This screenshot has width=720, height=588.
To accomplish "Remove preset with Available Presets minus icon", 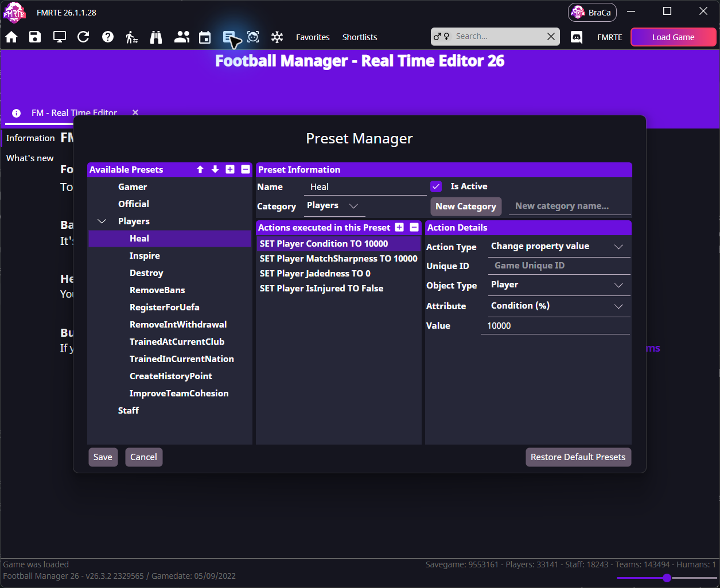I will click(246, 169).
